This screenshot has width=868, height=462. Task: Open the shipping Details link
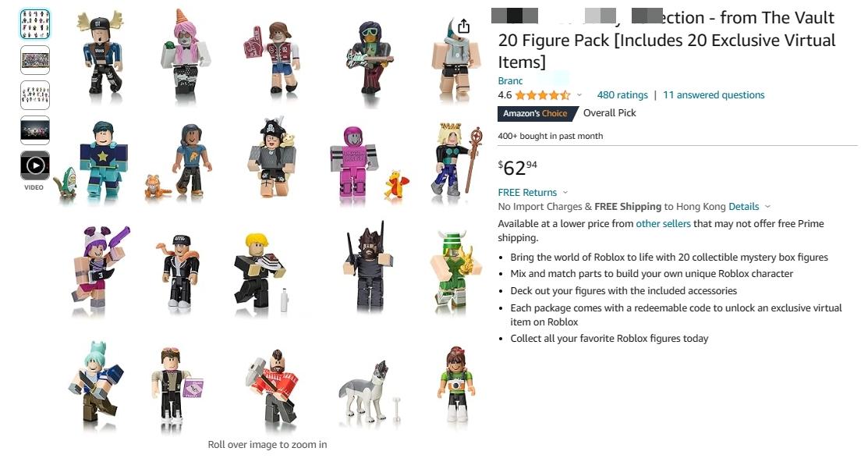(x=743, y=207)
